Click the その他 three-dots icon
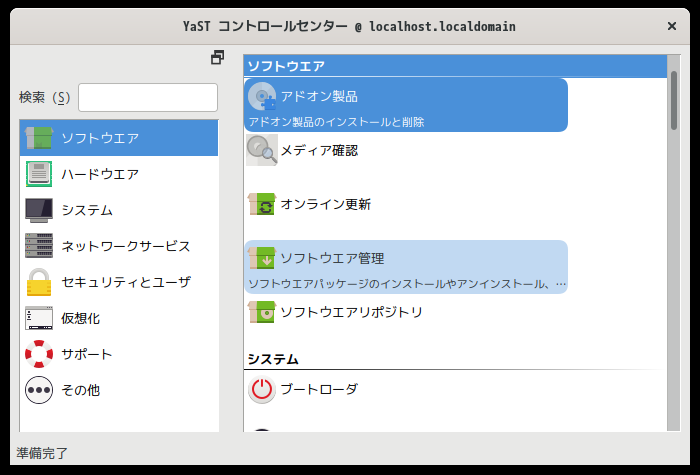Screen dimensions: 700x475 coord(39,390)
